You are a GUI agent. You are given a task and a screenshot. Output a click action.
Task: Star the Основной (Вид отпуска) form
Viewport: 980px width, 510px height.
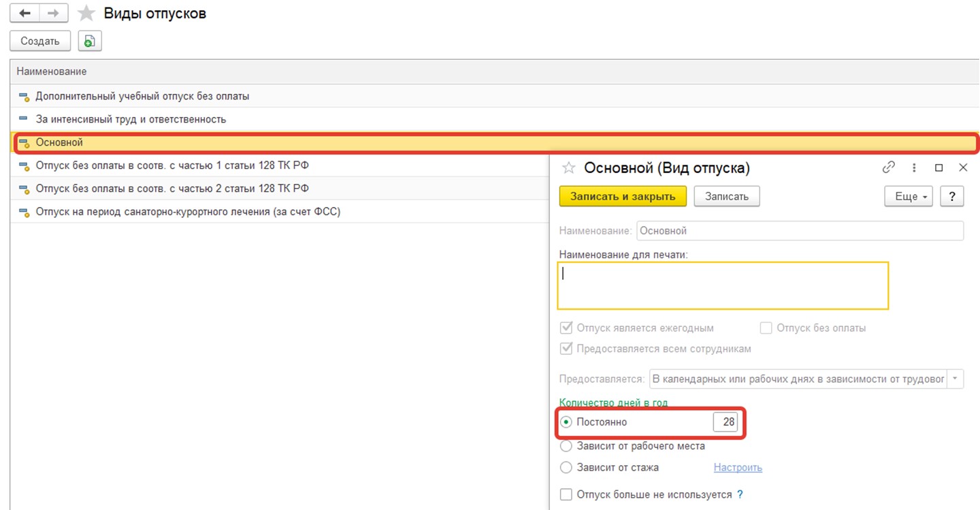pyautogui.click(x=569, y=168)
